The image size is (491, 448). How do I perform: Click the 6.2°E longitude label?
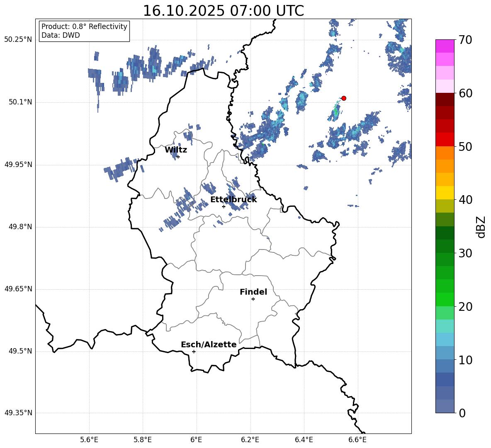coord(250,440)
